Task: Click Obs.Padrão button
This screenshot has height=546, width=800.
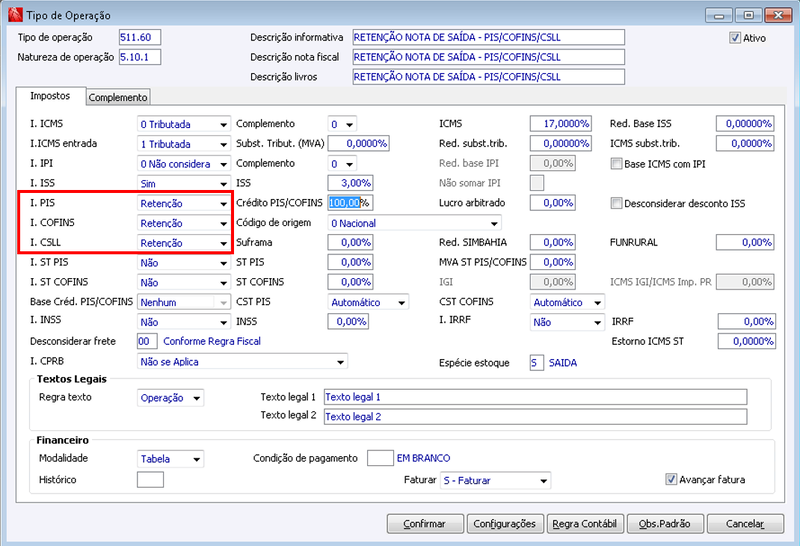Action: coord(665,524)
